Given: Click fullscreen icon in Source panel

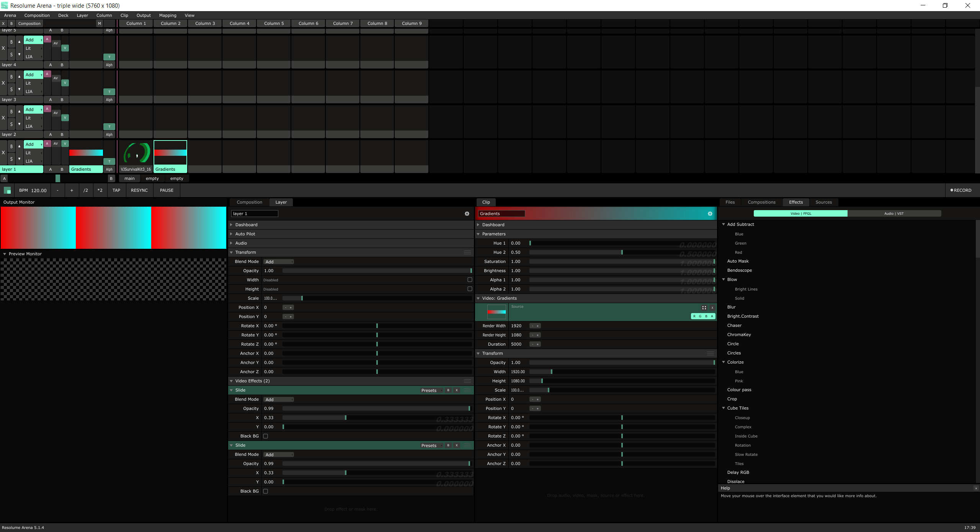Looking at the screenshot, I should pos(704,308).
